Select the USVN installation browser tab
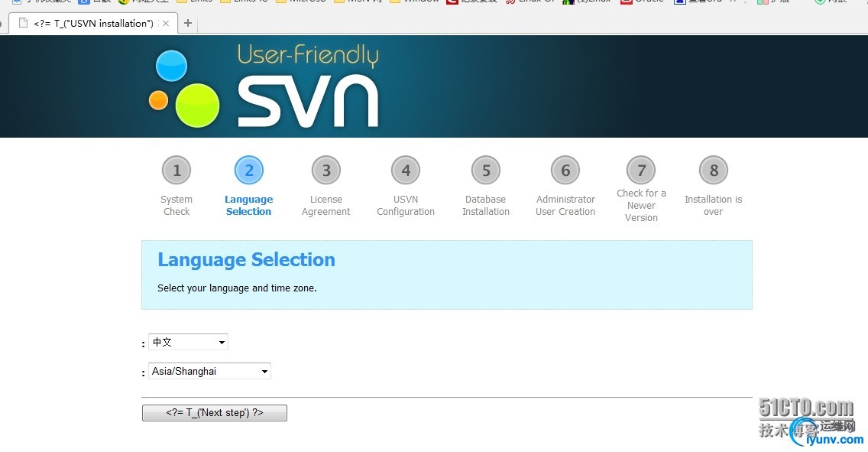The width and height of the screenshot is (868, 452). pos(93,23)
